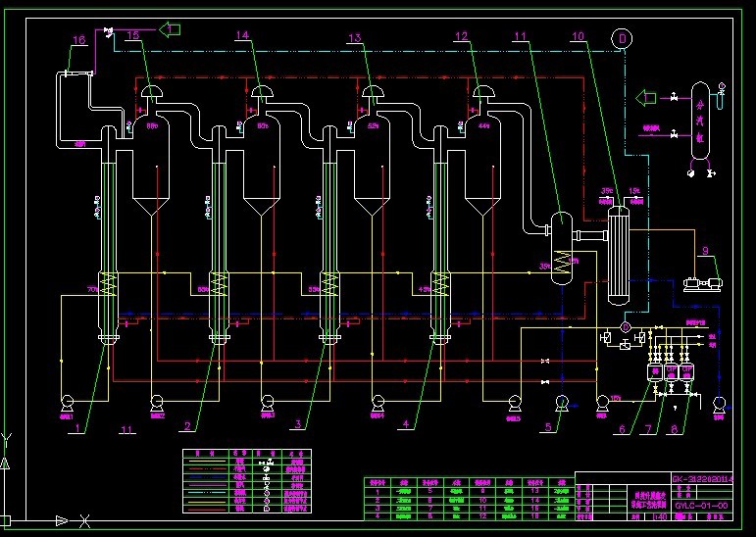Click the valve symbol between the two trap boxes
Image resolution: width=756 pixels, height=537 pixels.
pyautogui.click(x=625, y=344)
